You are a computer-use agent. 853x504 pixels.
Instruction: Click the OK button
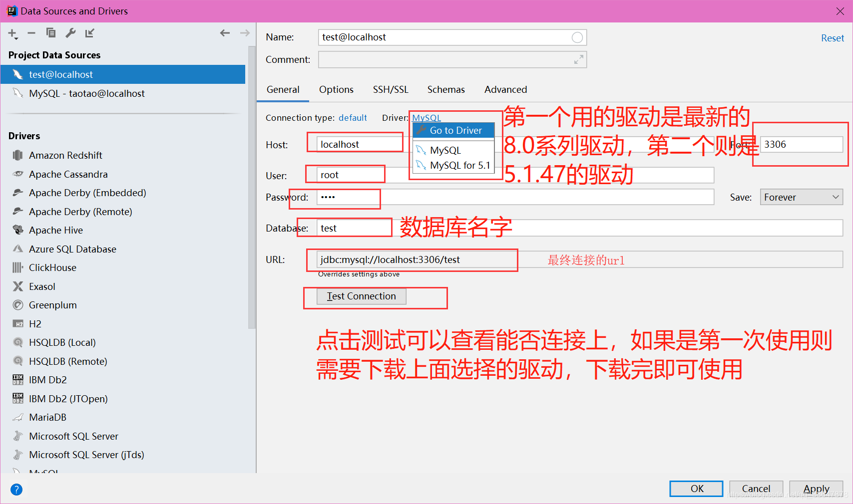[696, 489]
